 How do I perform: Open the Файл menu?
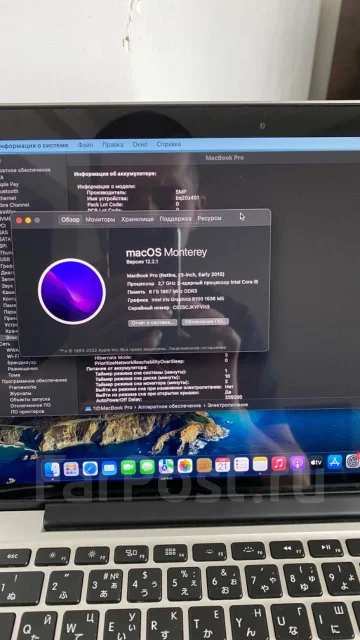[x=85, y=145]
